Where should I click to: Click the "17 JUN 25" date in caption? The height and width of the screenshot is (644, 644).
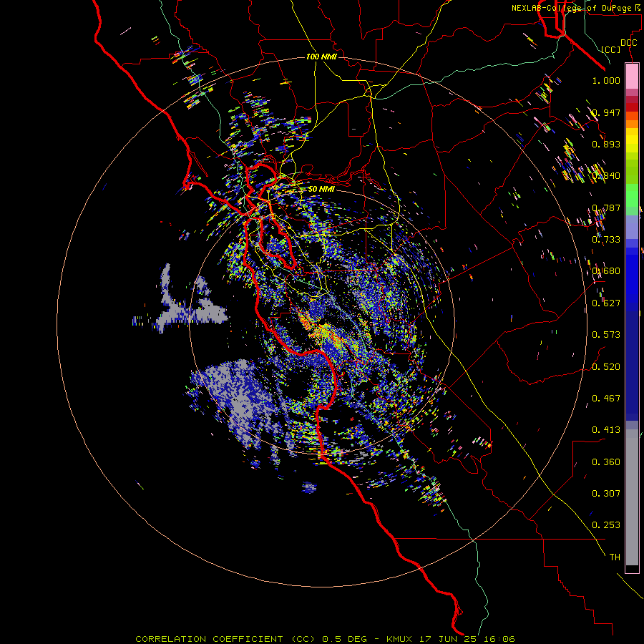(449, 639)
